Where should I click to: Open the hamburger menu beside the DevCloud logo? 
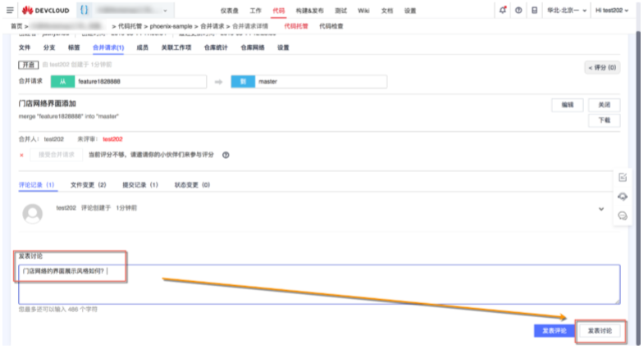tap(10, 11)
